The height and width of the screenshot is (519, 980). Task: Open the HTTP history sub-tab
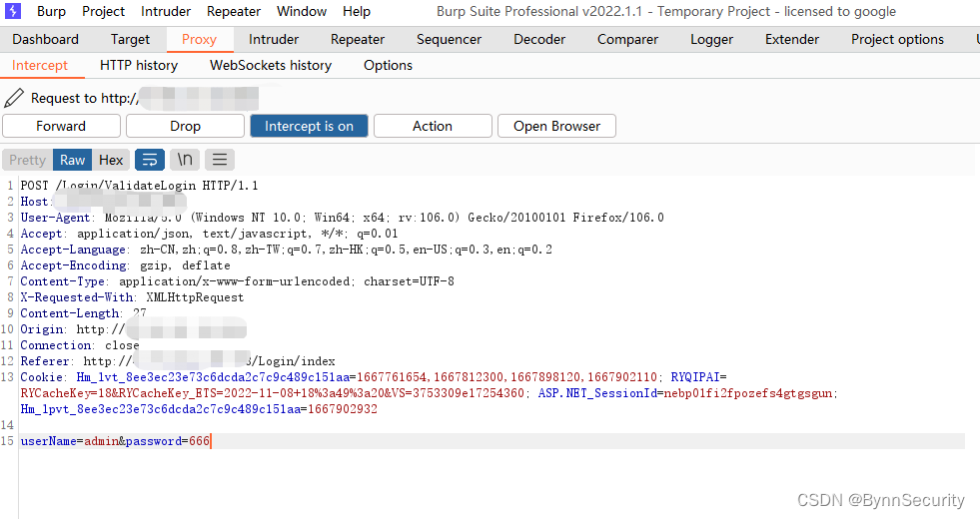point(139,65)
